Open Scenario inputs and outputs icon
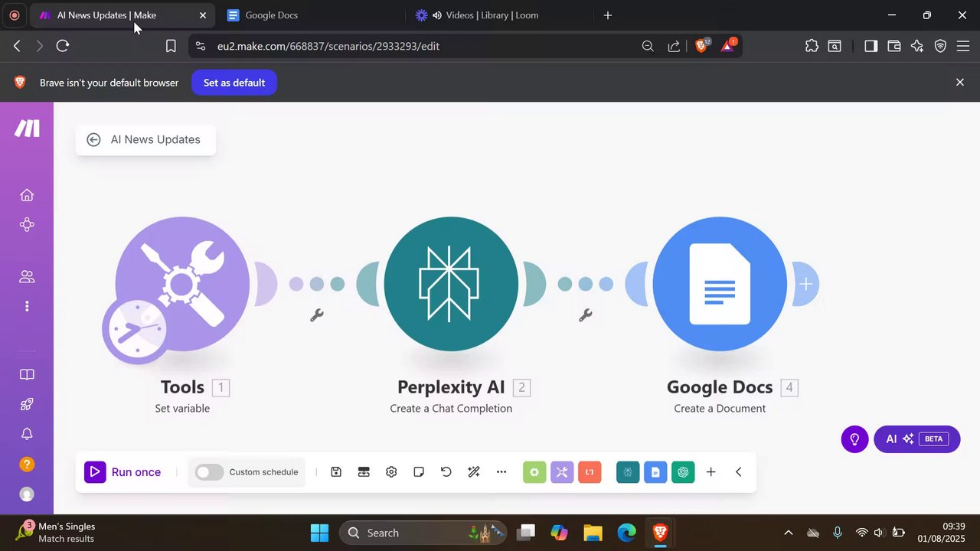The height and width of the screenshot is (551, 980). (364, 472)
